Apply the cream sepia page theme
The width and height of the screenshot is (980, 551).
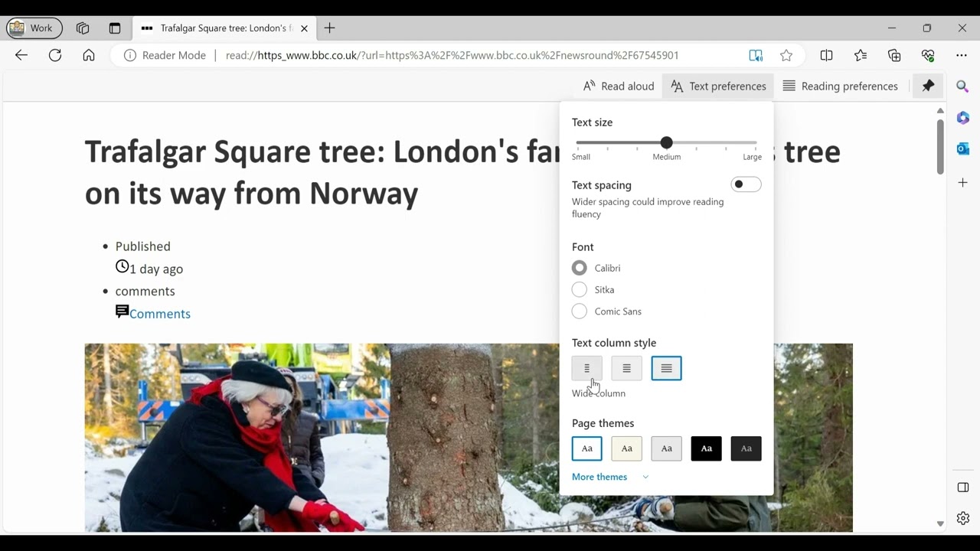point(626,448)
